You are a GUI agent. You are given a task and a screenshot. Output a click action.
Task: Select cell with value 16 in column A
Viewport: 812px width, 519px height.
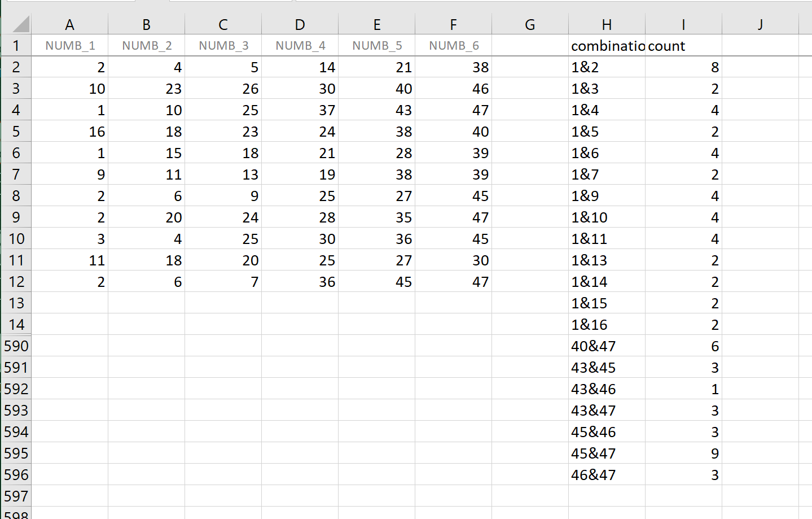pyautogui.click(x=69, y=131)
